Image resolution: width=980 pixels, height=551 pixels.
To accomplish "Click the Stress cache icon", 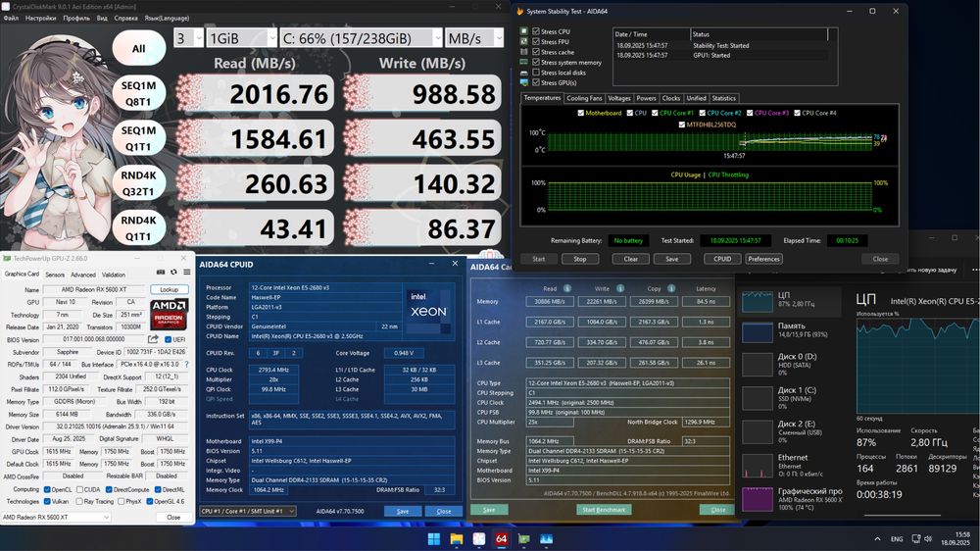I will click(523, 52).
